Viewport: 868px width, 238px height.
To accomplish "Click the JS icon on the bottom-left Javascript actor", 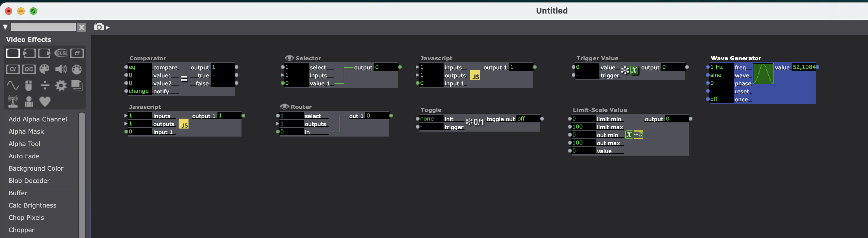I will (x=184, y=124).
